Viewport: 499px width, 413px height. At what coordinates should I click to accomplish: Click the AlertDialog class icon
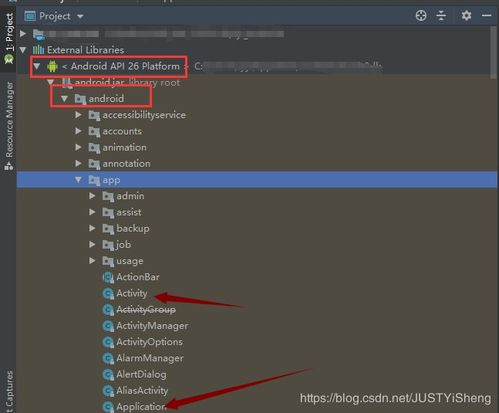pyautogui.click(x=108, y=375)
